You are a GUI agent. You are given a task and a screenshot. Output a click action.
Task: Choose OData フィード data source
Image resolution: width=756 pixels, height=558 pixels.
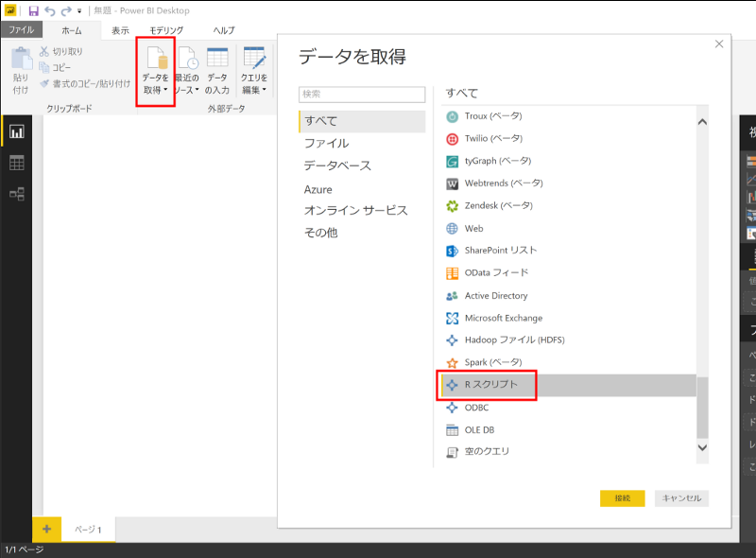coord(569,272)
